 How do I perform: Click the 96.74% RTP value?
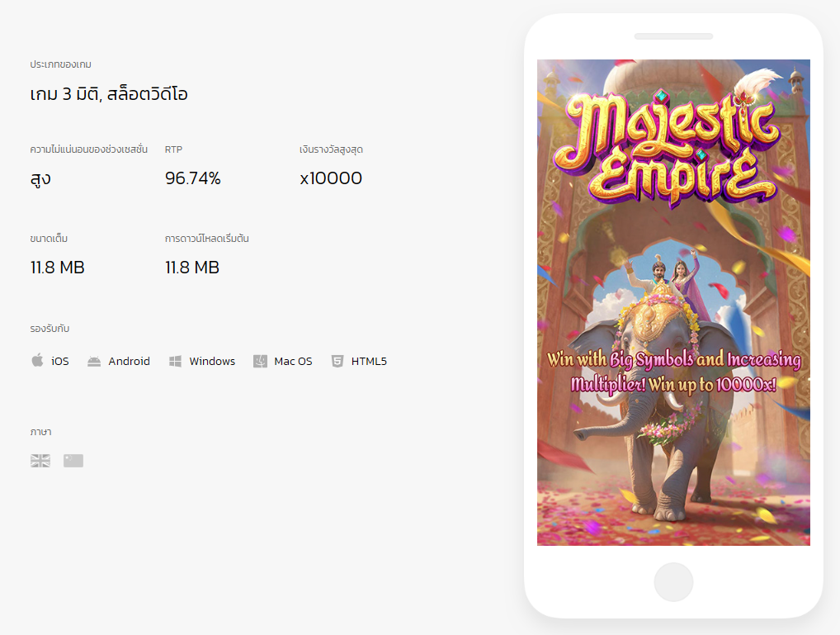click(x=193, y=178)
